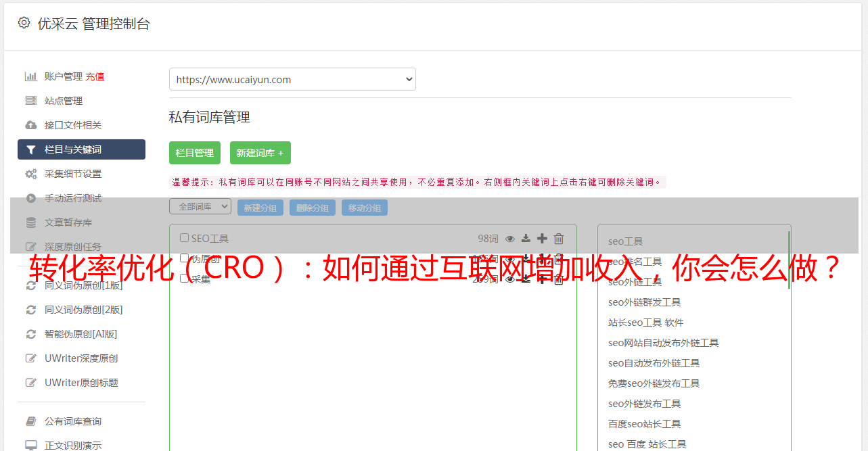Click refresh icon next to 智能伪原创[AI版]

31,334
